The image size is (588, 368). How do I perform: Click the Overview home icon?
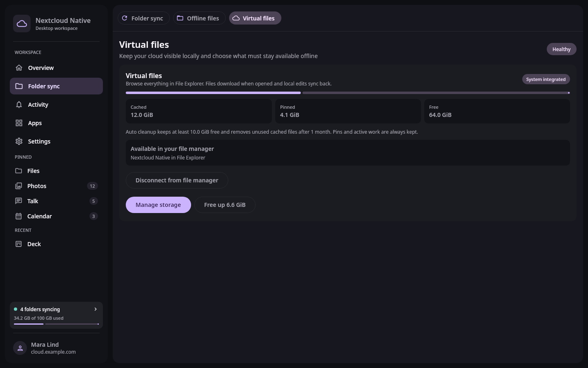[x=19, y=67]
